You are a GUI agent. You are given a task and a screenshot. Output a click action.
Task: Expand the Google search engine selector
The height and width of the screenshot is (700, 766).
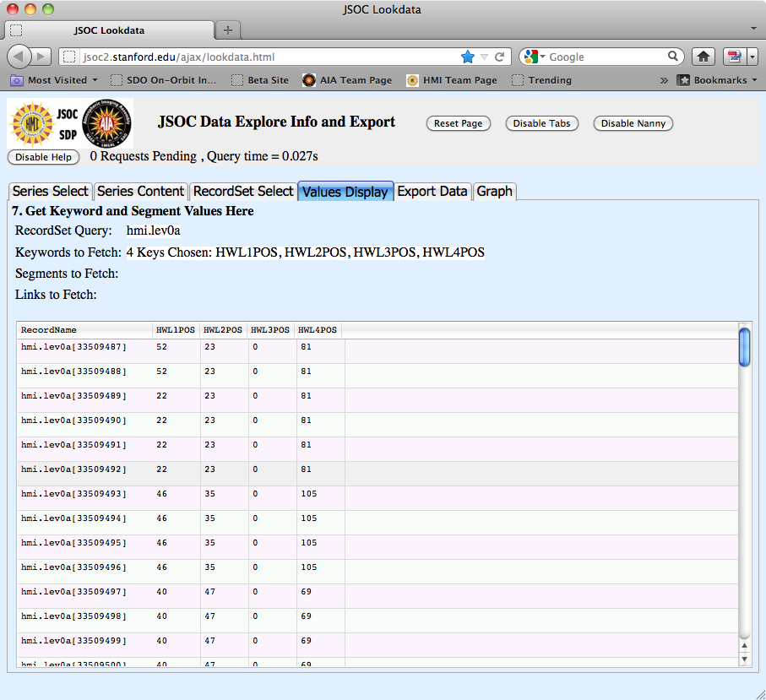[x=535, y=57]
